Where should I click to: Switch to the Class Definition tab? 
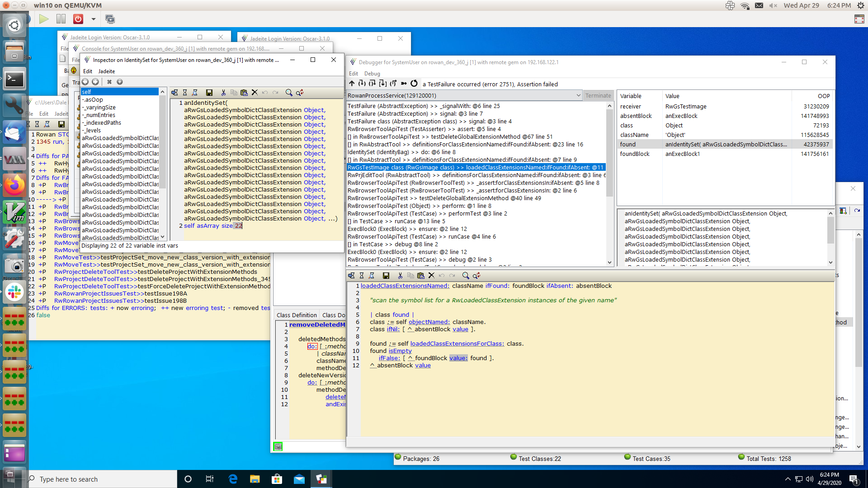click(x=297, y=315)
